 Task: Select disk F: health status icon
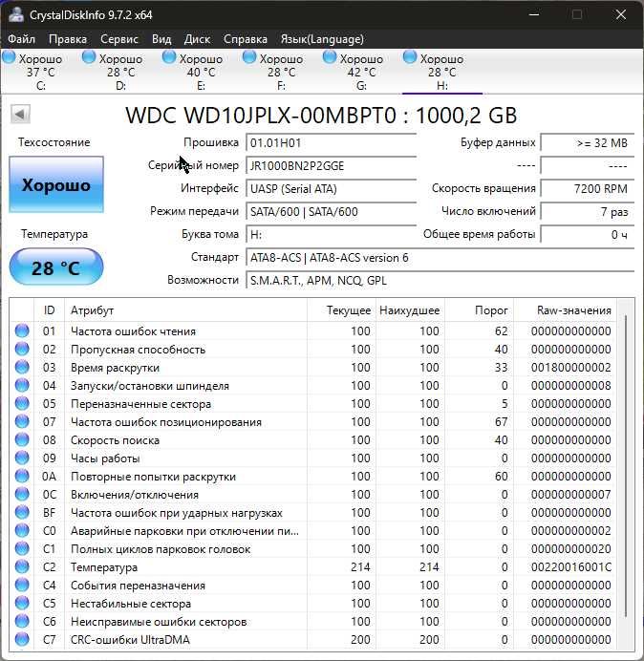(x=249, y=57)
